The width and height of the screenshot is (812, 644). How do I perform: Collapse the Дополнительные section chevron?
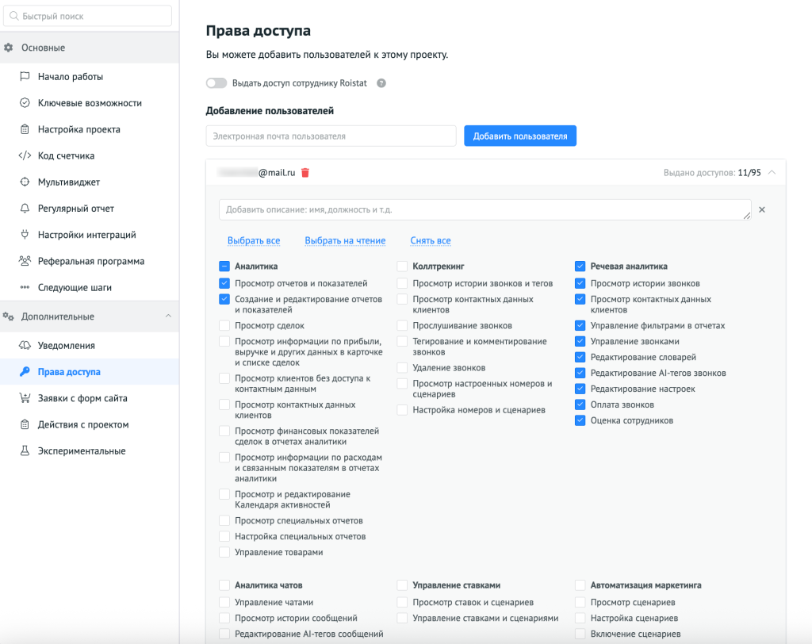click(x=168, y=316)
